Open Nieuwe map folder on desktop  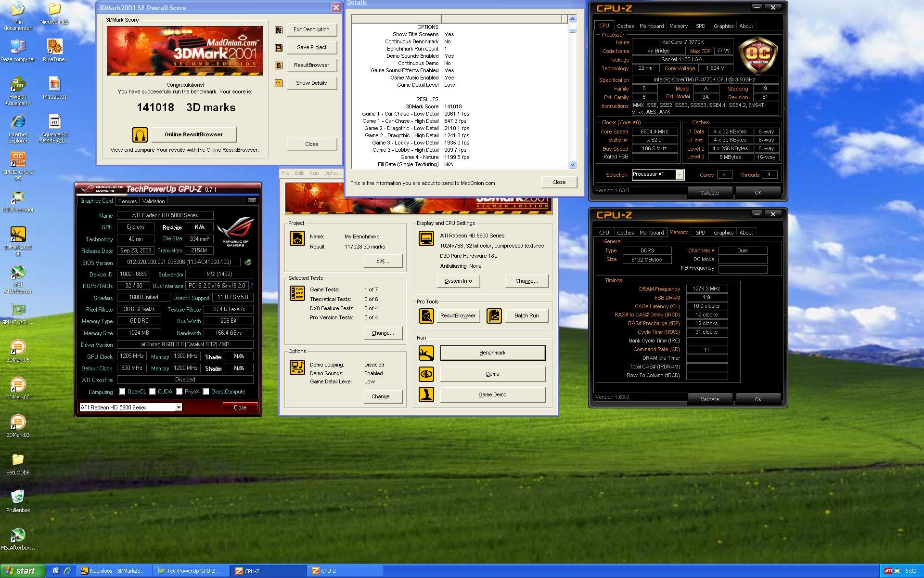tap(54, 13)
